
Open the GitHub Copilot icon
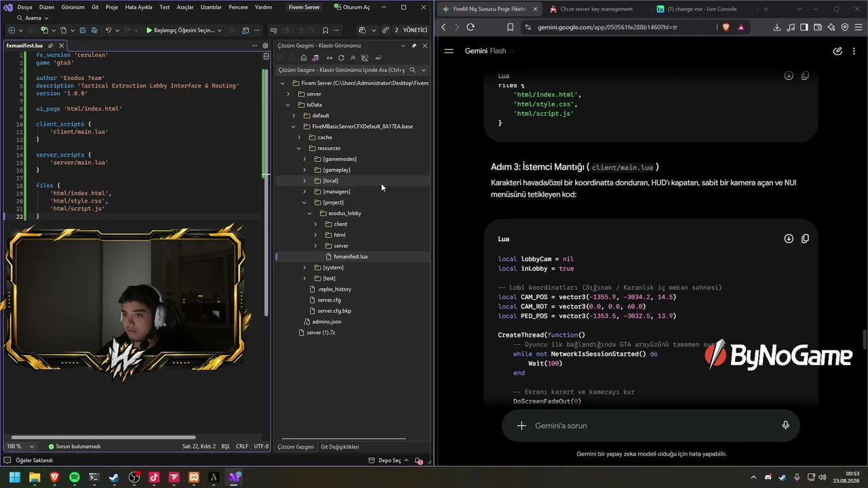pyautogui.click(x=362, y=30)
